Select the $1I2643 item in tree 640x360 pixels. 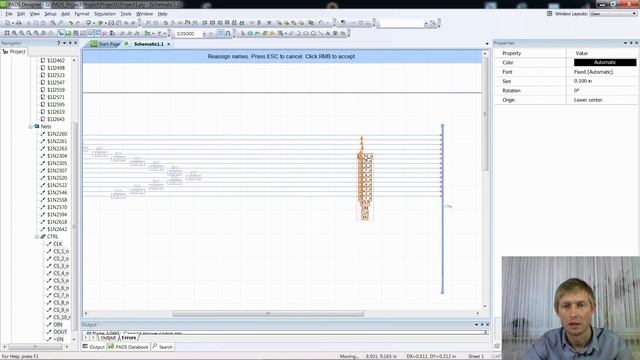pos(56,119)
